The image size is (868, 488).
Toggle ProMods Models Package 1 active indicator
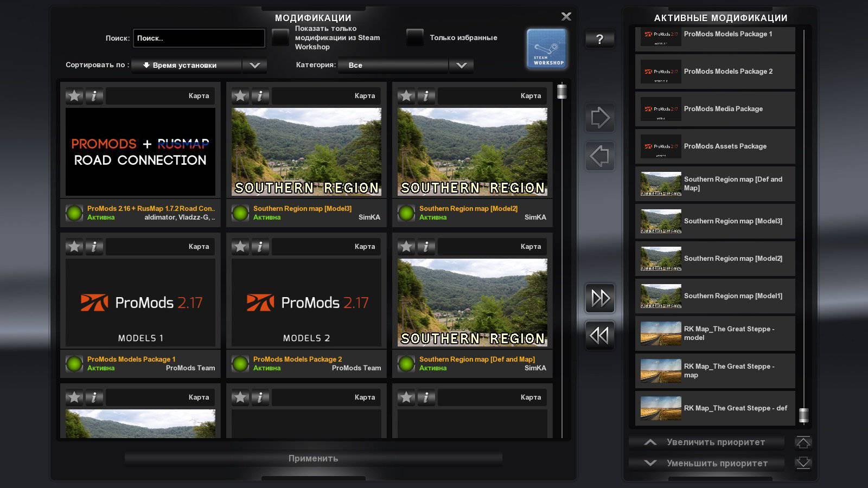[x=74, y=363]
